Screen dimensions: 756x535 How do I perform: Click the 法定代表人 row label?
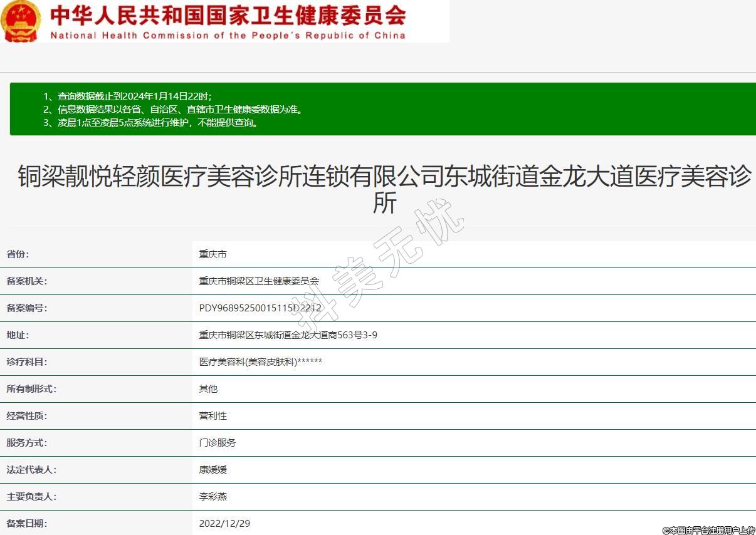pyautogui.click(x=31, y=470)
